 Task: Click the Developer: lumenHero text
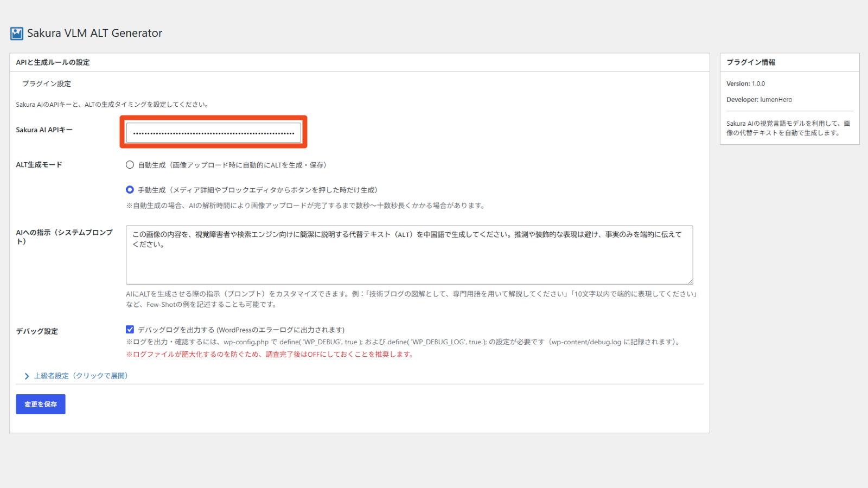tap(759, 100)
